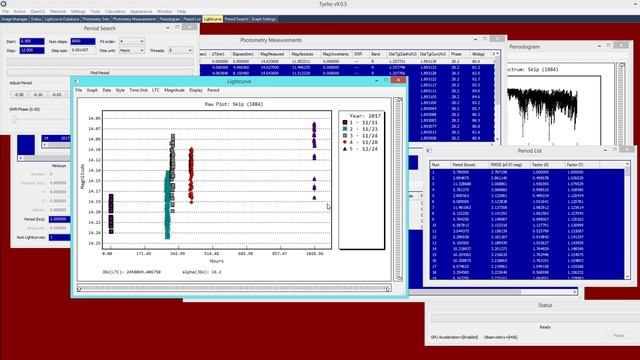Click RMSE column header in Period List
640x360 pixels.
pyautogui.click(x=509, y=164)
